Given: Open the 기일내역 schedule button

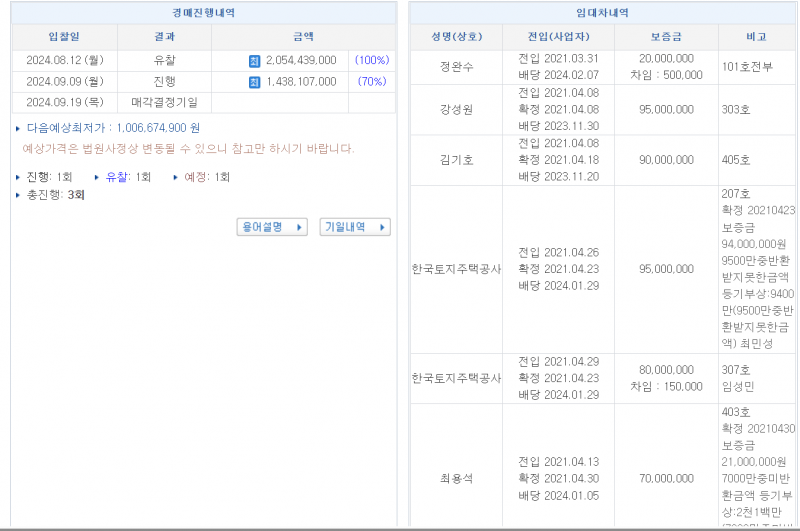Looking at the screenshot, I should pos(354,227).
